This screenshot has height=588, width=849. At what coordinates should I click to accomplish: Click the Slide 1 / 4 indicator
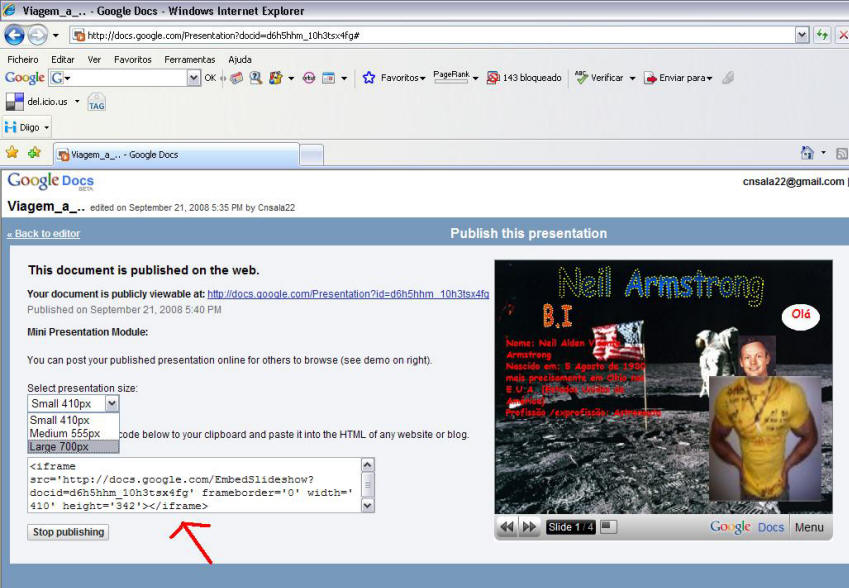pyautogui.click(x=571, y=527)
